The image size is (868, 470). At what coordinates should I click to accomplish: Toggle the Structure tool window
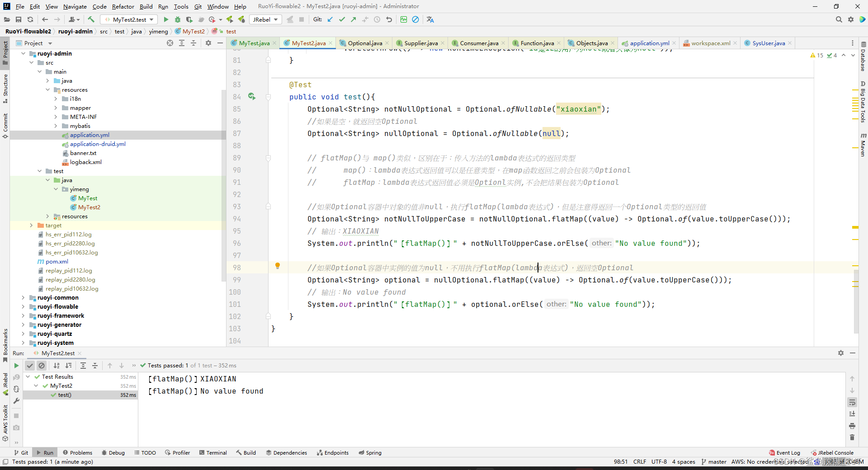pos(5,88)
